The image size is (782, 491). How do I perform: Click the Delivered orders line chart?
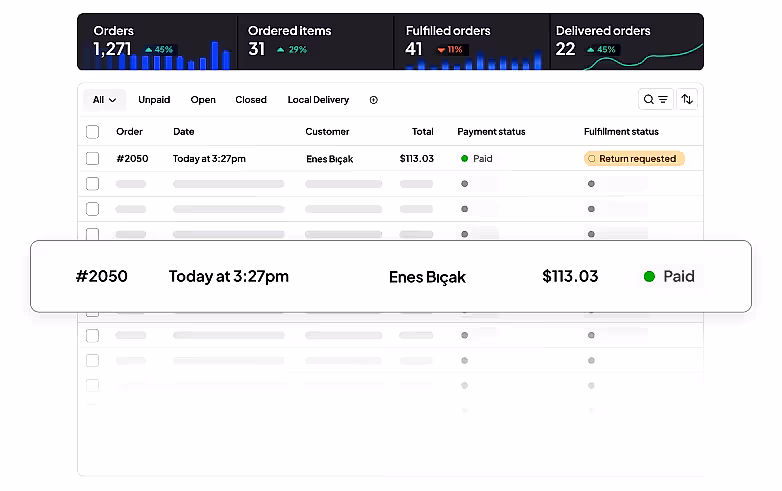[x=642, y=58]
